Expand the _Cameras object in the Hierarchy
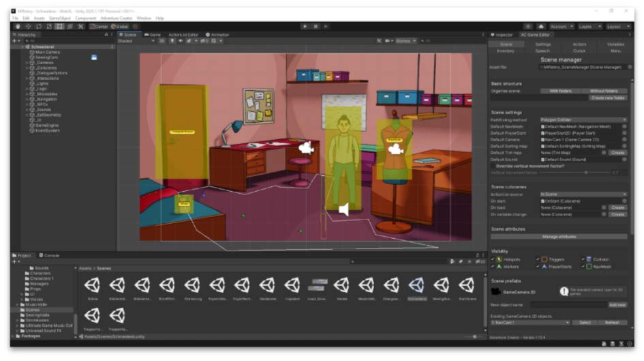Viewport: 644px width, 361px height. click(x=27, y=62)
